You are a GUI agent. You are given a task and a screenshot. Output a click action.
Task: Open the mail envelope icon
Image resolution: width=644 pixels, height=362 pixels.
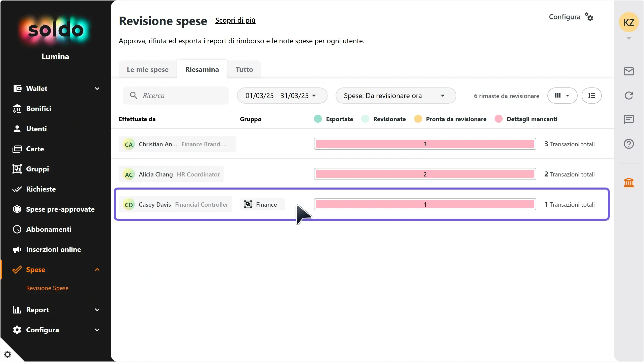629,71
